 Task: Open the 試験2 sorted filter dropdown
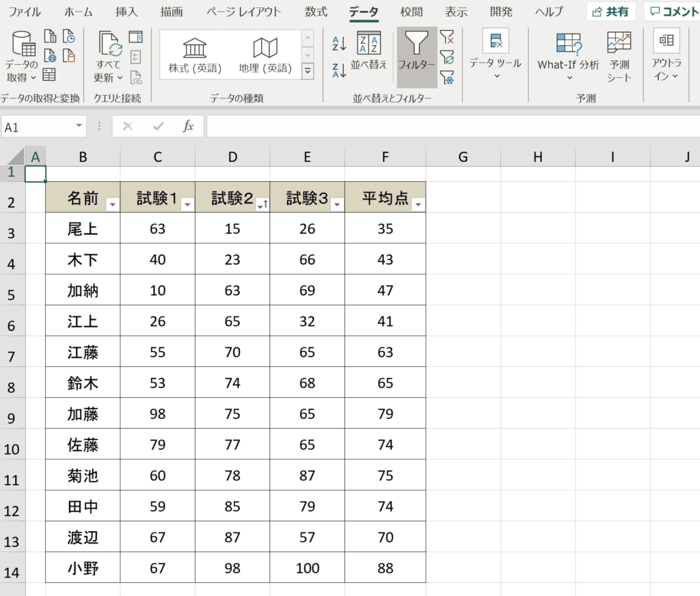(262, 204)
